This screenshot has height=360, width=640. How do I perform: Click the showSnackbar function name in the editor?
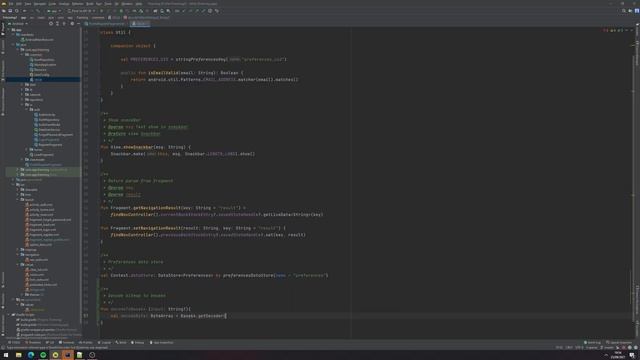click(138, 147)
